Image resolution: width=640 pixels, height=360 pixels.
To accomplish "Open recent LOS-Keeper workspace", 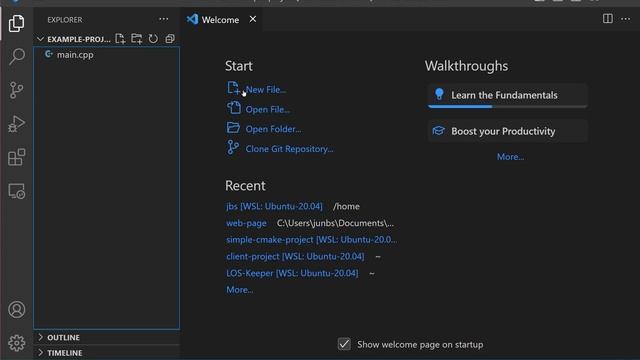I will click(292, 273).
